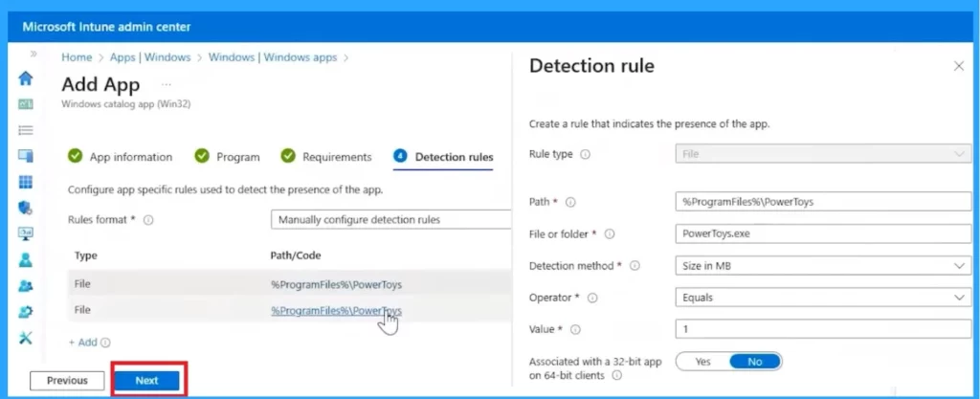
Task: Click the Type column header
Action: [85, 255]
